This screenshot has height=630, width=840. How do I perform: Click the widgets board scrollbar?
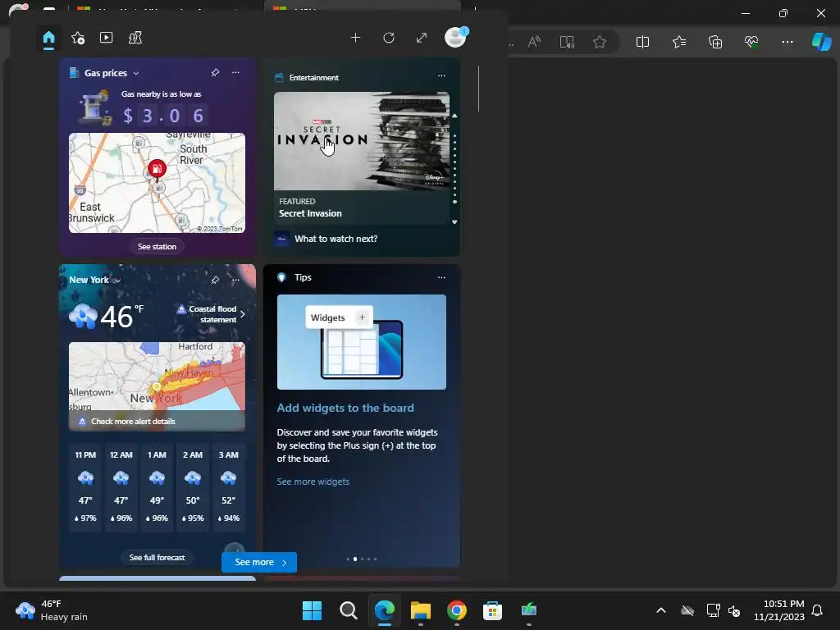pyautogui.click(x=478, y=89)
